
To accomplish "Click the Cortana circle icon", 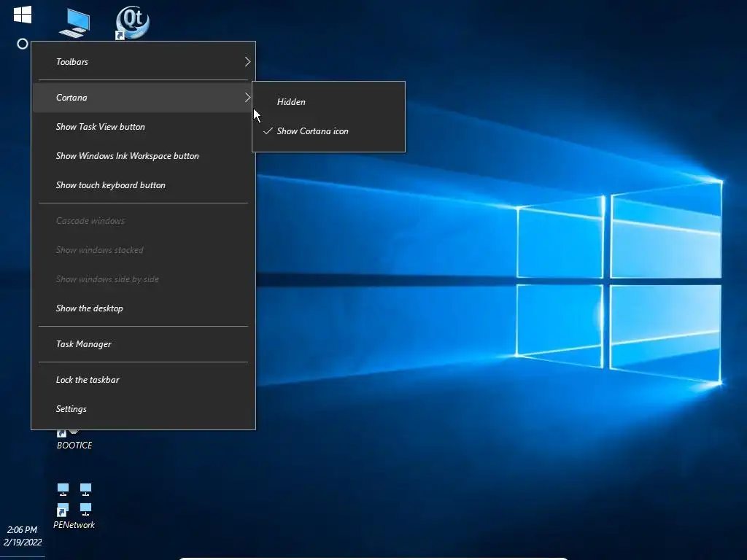I will pos(23,44).
